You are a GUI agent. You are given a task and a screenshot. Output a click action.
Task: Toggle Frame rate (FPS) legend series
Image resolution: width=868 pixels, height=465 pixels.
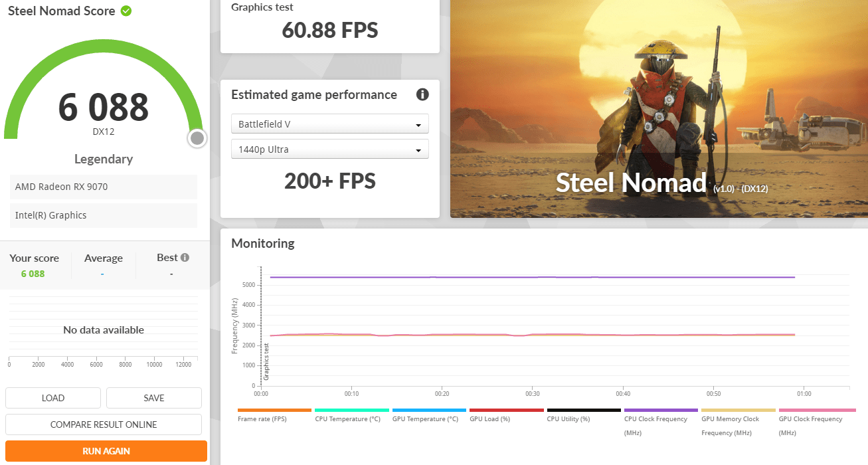[274, 415]
